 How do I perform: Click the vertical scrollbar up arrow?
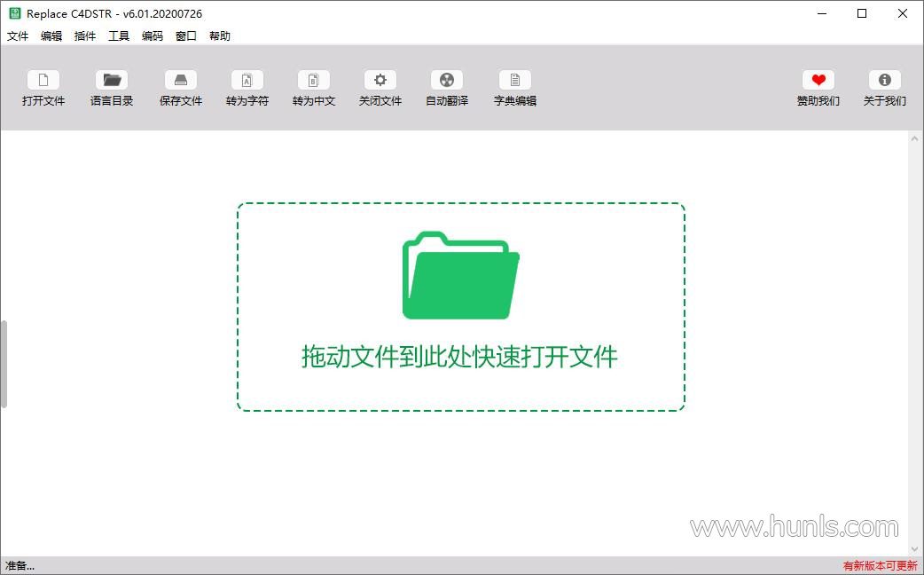pos(914,139)
